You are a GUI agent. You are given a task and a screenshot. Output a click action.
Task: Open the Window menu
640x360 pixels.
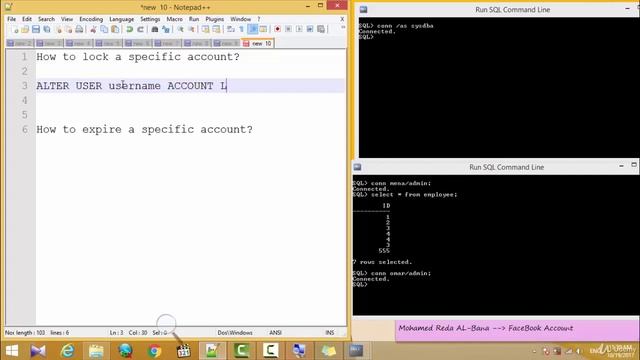click(x=240, y=19)
